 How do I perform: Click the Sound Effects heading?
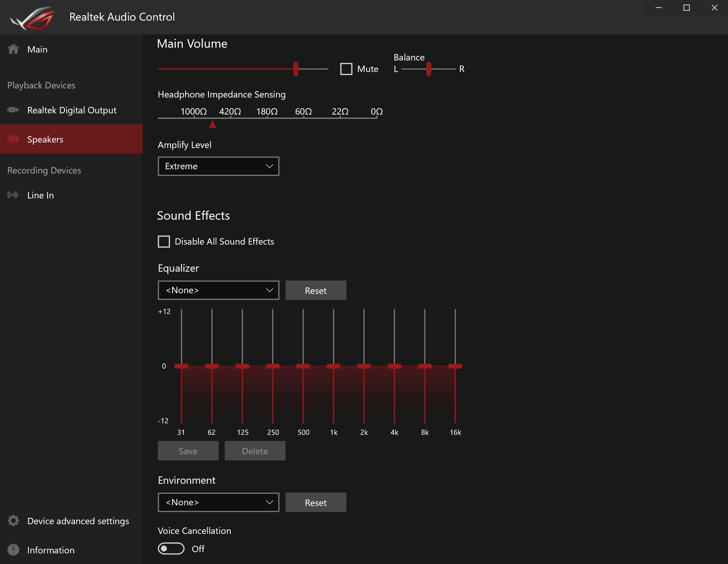coord(193,215)
